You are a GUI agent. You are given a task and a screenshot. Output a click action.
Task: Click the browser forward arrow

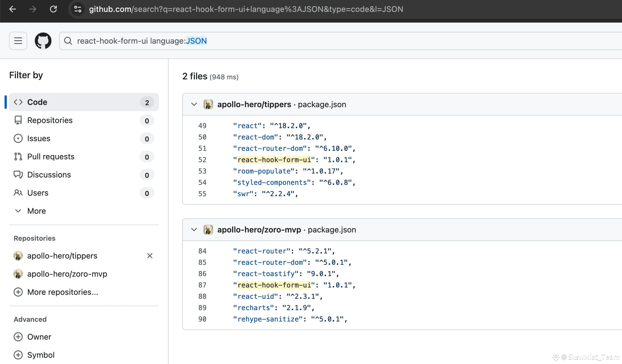point(33,9)
